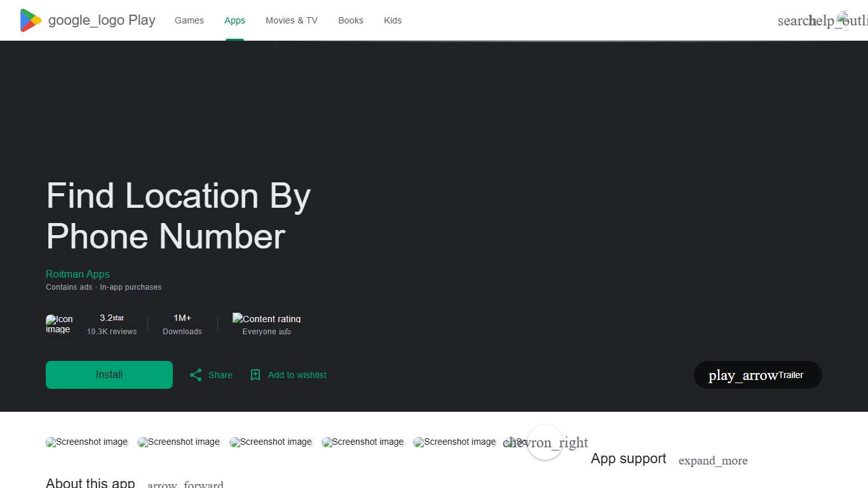
Task: Open the Roitman Apps developer page
Action: (x=78, y=274)
